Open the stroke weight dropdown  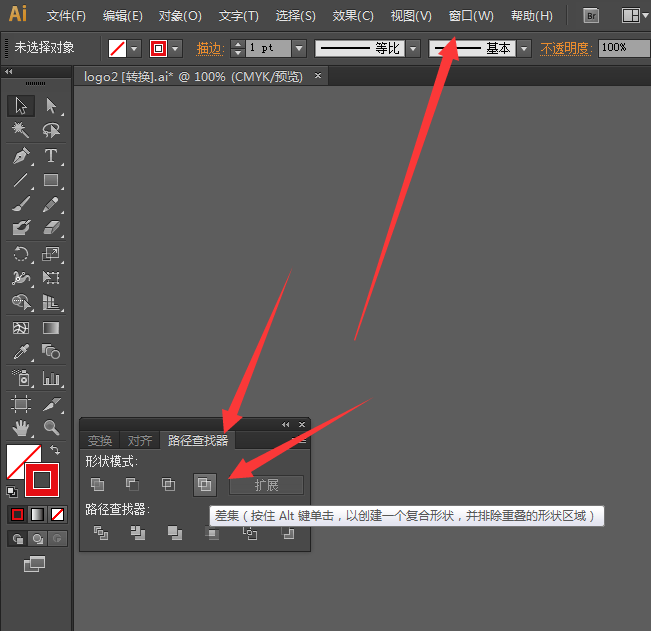pyautogui.click(x=298, y=48)
